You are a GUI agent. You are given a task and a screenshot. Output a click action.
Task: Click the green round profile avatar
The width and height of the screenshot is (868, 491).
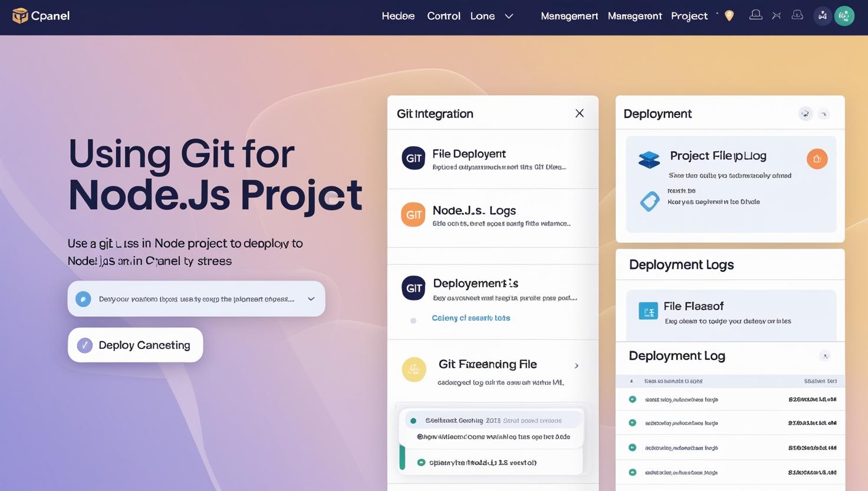[844, 16]
